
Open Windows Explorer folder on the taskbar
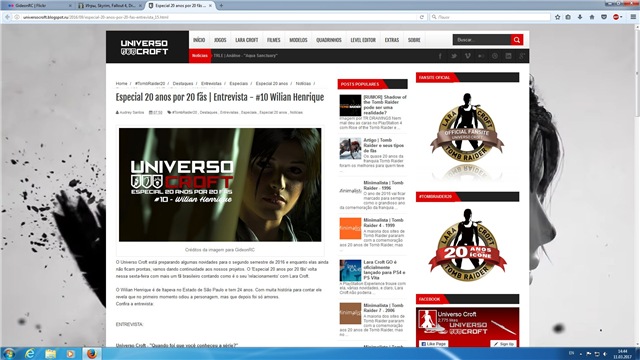(50, 353)
